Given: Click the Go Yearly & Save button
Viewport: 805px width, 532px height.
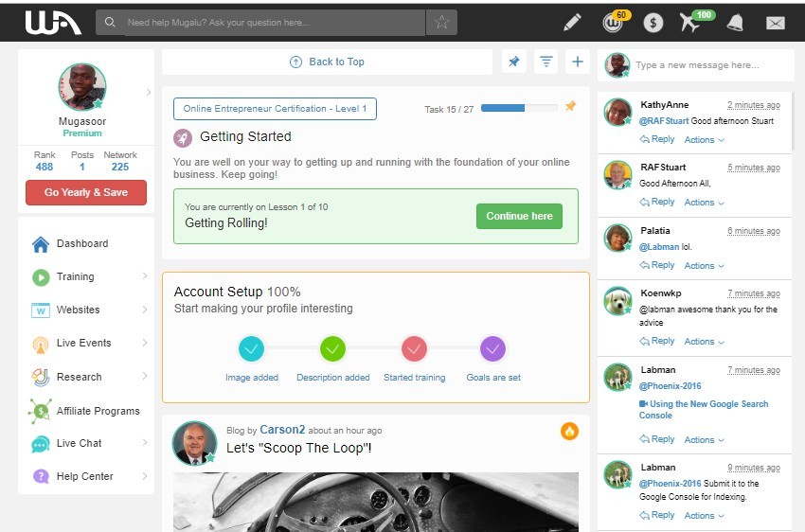Looking at the screenshot, I should [86, 192].
